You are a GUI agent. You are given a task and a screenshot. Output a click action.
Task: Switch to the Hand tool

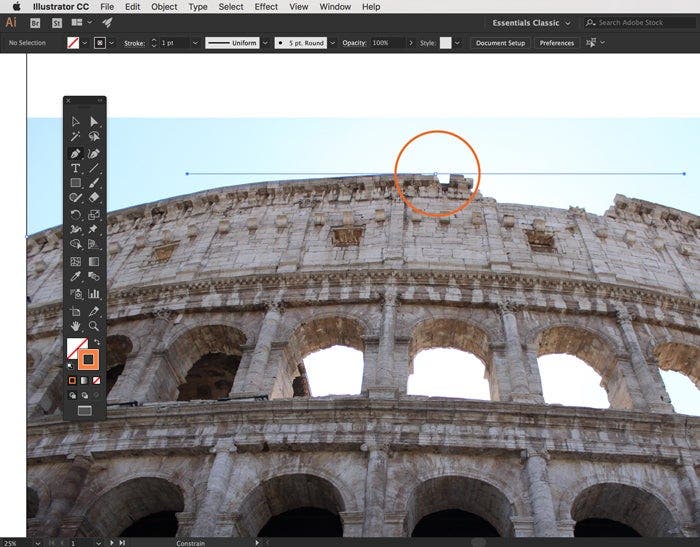point(75,325)
